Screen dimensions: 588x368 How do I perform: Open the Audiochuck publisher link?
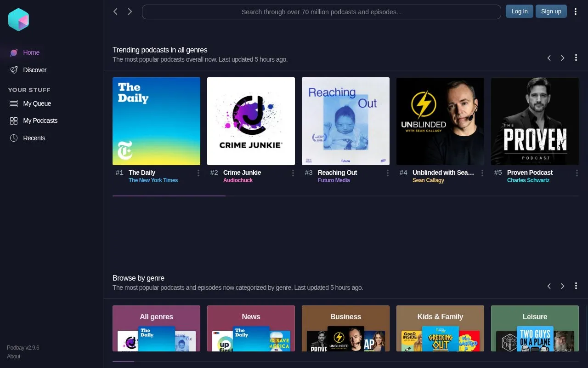coord(238,180)
